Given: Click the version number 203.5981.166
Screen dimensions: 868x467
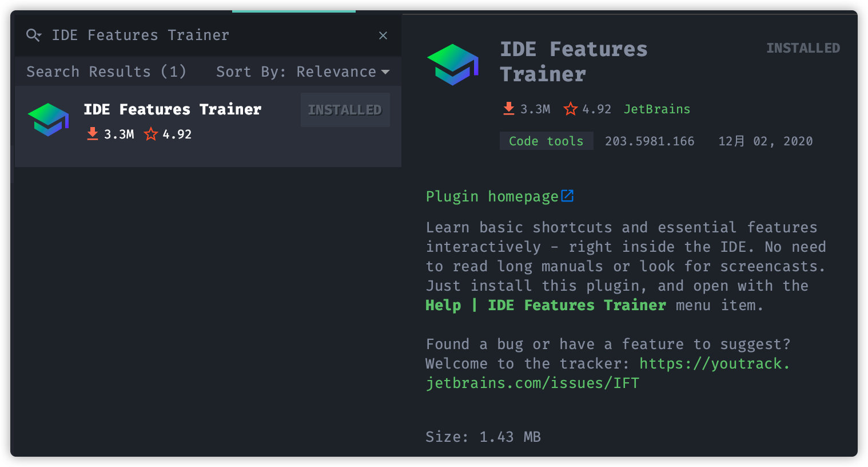Looking at the screenshot, I should (x=650, y=141).
